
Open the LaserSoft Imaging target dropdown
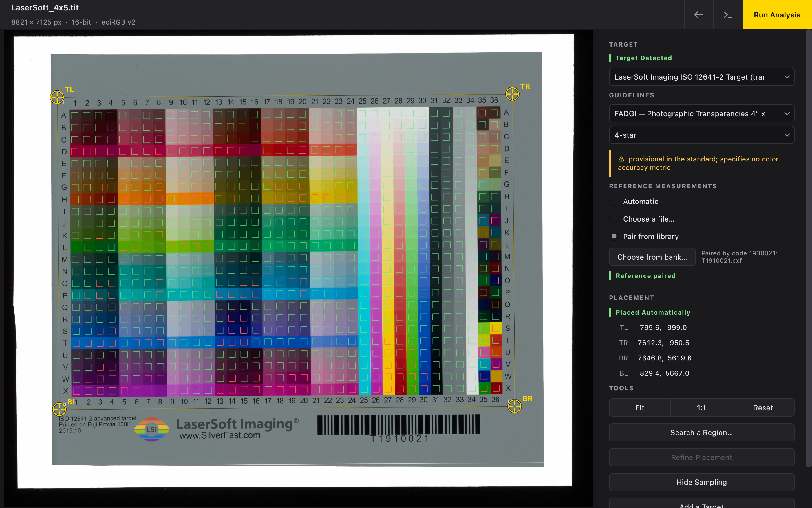tap(701, 77)
